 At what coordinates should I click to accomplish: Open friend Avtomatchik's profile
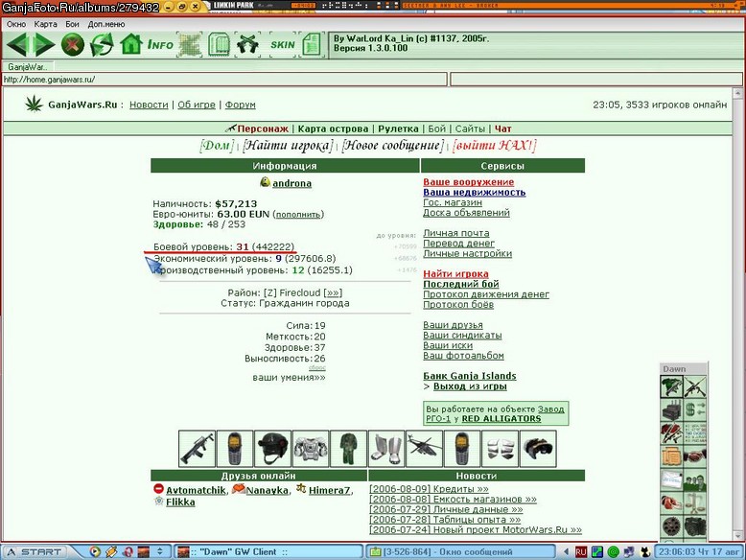click(x=196, y=491)
